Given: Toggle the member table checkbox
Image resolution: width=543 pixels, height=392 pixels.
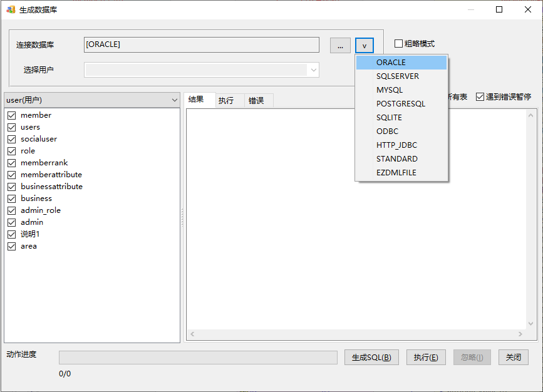Looking at the screenshot, I should [x=12, y=115].
